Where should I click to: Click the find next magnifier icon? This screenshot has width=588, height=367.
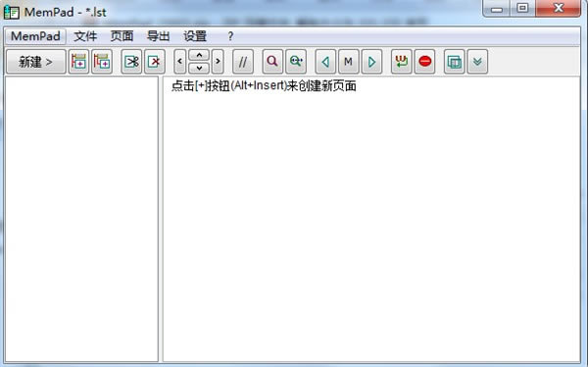[x=296, y=62]
